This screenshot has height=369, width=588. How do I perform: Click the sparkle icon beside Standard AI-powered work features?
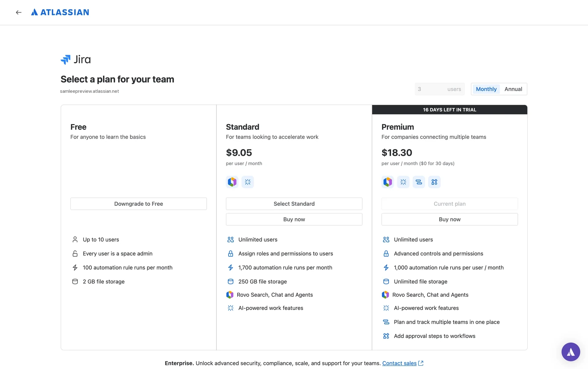click(x=231, y=308)
